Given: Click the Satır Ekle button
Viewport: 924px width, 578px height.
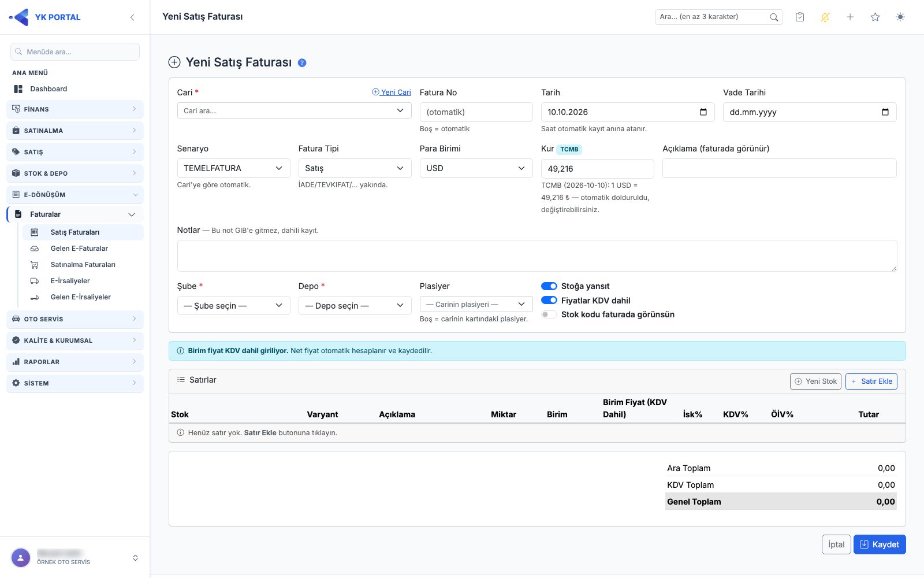Looking at the screenshot, I should coord(871,381).
